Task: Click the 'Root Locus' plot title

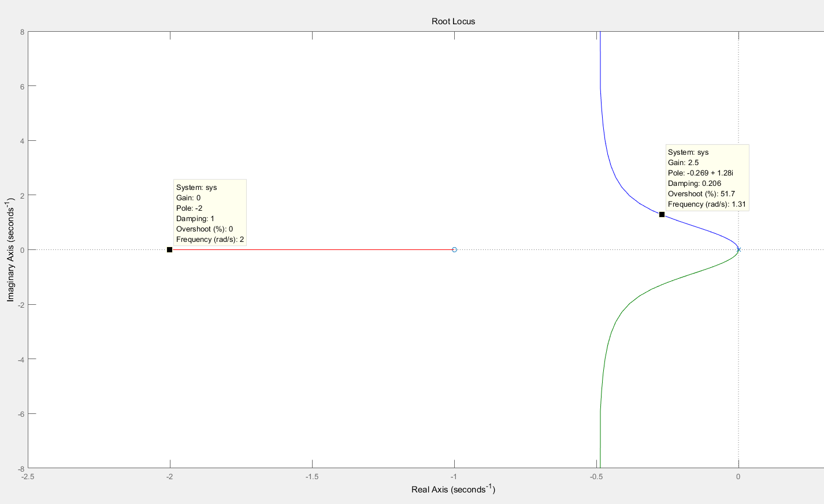Action: click(x=453, y=21)
